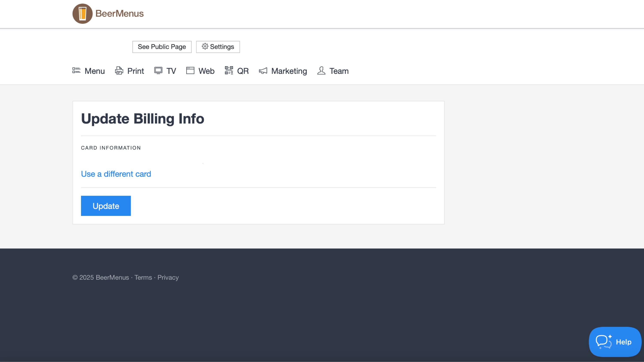Click the BeerMenus beer glass logo
644x362 pixels.
(x=82, y=14)
